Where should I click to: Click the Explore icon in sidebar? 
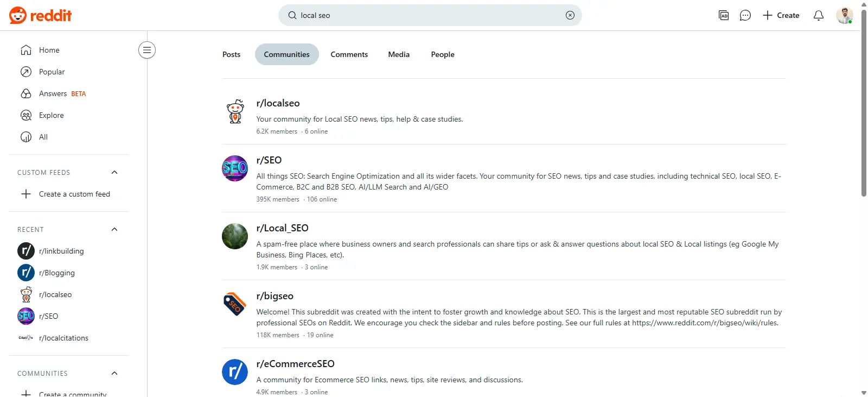26,115
